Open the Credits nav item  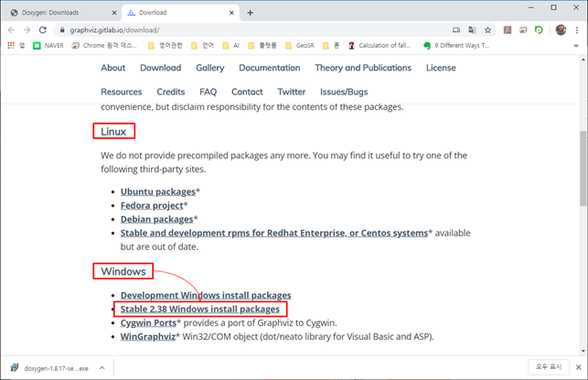click(171, 92)
